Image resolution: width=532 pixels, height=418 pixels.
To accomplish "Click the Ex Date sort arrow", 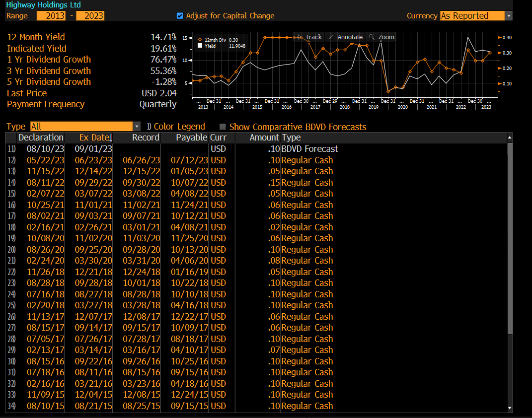I will tap(111, 138).
